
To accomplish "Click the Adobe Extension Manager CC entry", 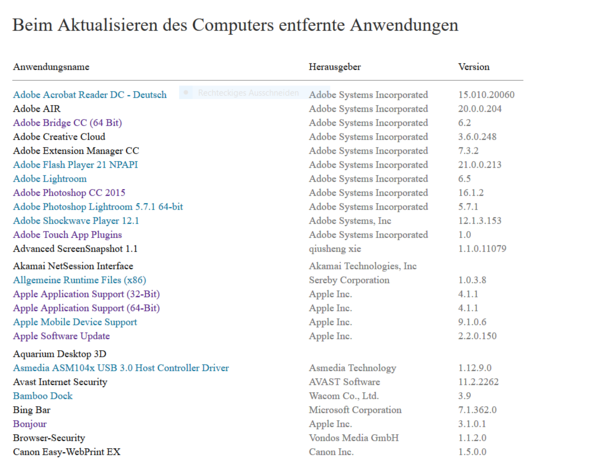I will pos(76,151).
